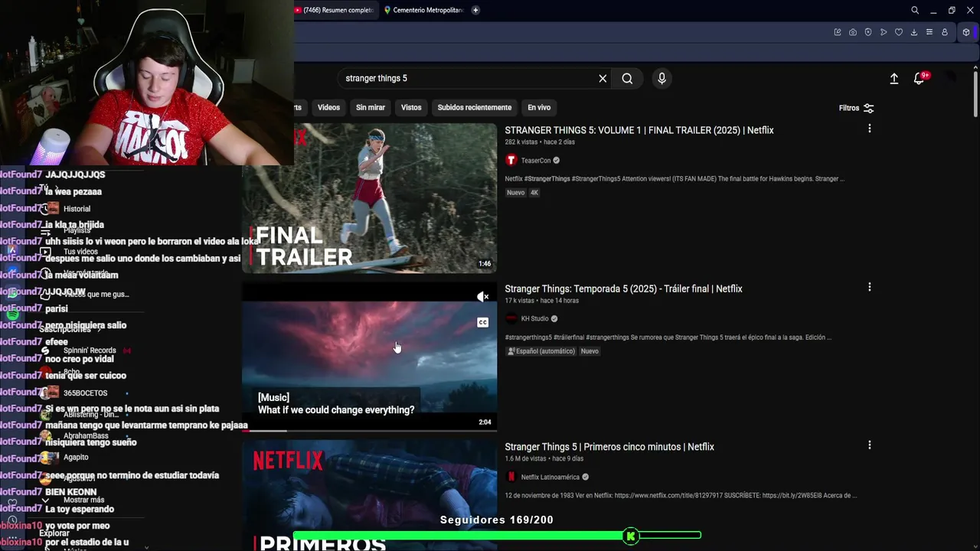Open the previewing Temporada 5 trailer thumbnail
Screen dimensions: 980x551
(x=369, y=356)
